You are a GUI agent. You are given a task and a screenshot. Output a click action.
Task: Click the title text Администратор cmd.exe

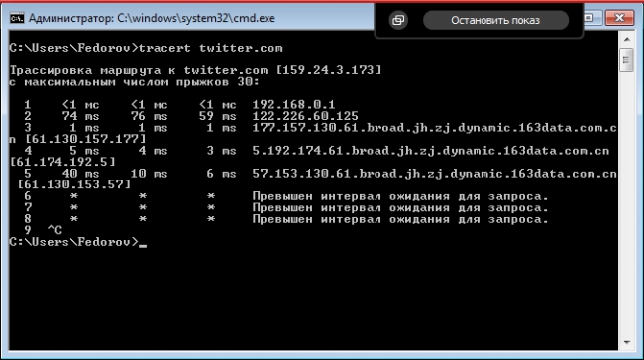pos(152,18)
